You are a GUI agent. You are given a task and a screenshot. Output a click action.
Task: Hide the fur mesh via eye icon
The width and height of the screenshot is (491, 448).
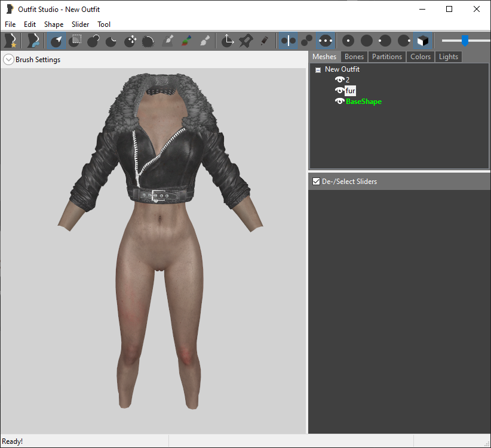point(339,90)
